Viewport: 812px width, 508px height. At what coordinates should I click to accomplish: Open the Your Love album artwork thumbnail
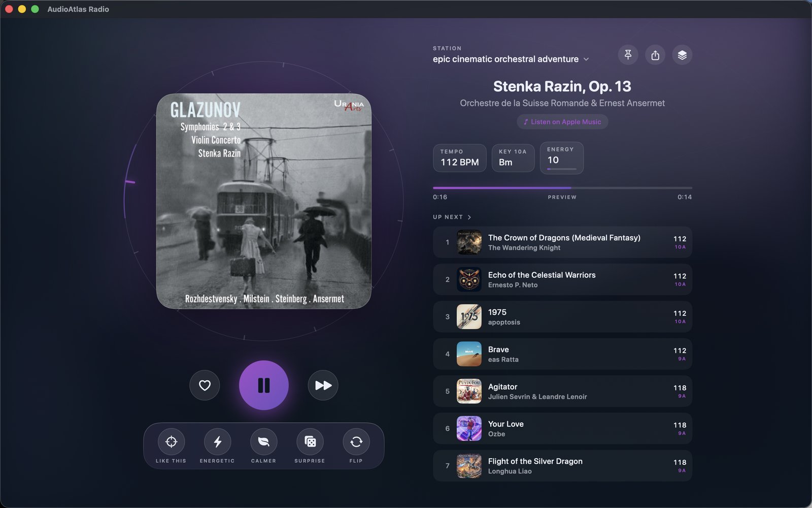(x=469, y=428)
